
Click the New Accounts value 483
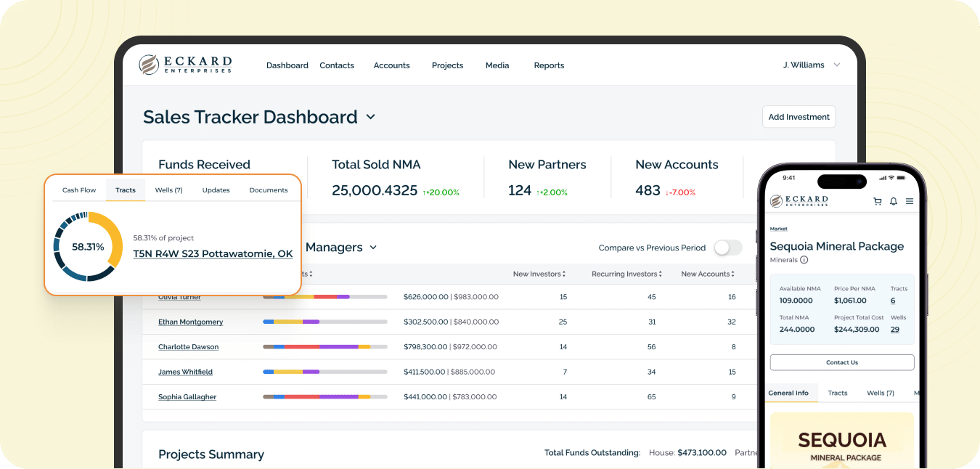648,191
